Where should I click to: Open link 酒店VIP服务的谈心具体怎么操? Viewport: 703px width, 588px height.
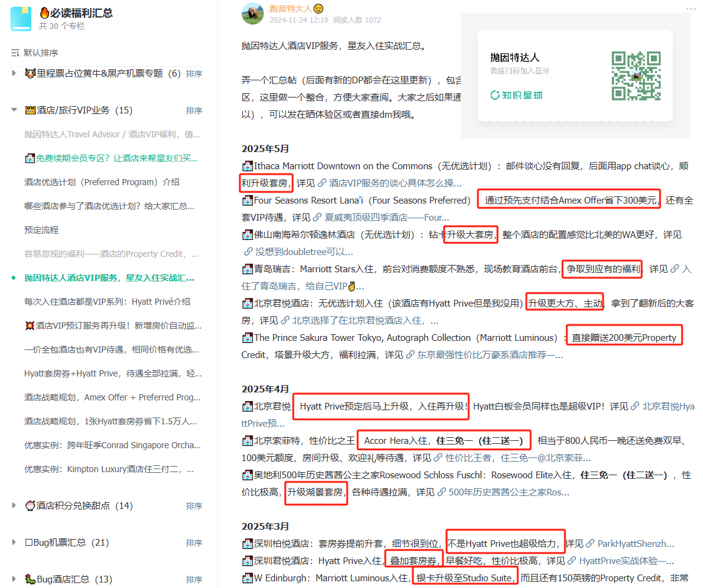pyautogui.click(x=390, y=183)
